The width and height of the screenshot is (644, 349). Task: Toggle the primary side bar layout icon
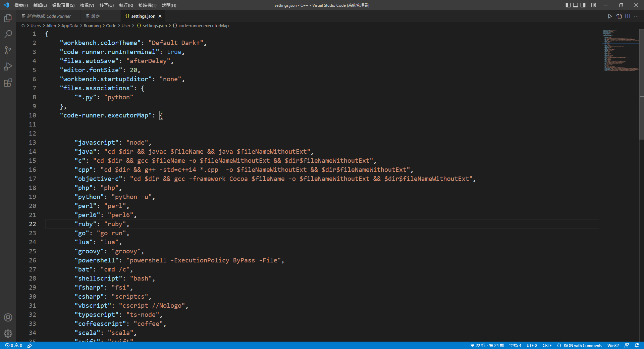point(568,5)
